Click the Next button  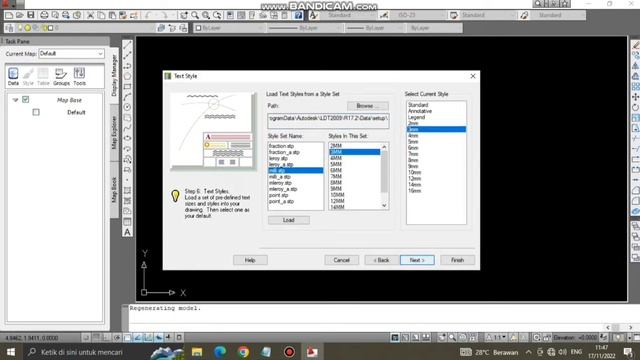pos(417,260)
